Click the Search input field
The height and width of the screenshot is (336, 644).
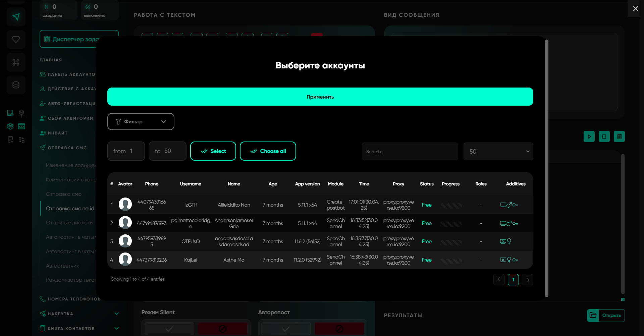[x=410, y=152]
